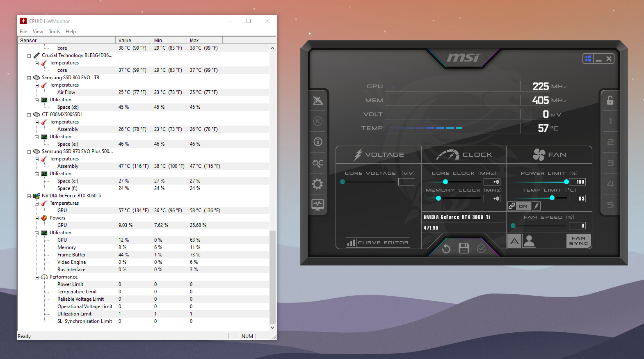Click the Core Clock value field
Image resolution: width=644 pixels, height=359 pixels.
tap(492, 182)
